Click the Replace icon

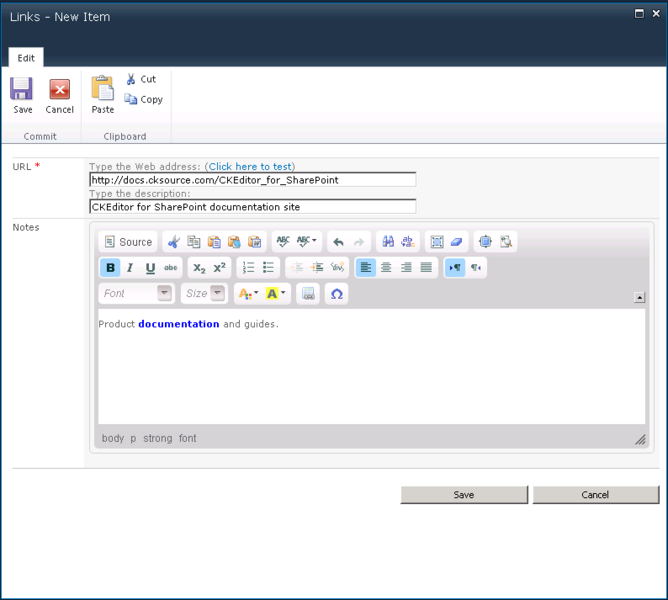pyautogui.click(x=408, y=242)
